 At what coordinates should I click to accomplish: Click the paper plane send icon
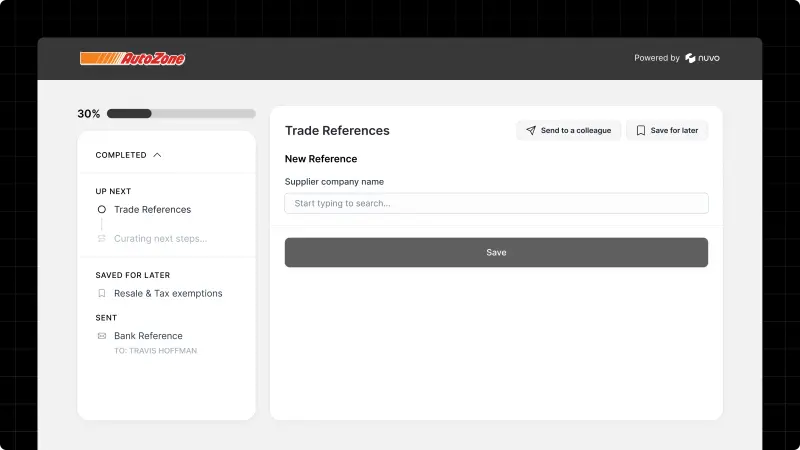tap(531, 130)
